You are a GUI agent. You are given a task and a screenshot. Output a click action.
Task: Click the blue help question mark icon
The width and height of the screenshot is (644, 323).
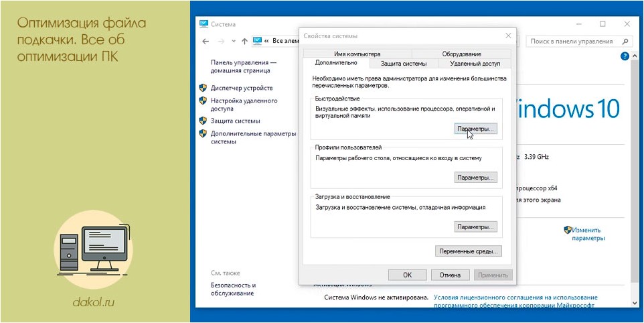625,56
